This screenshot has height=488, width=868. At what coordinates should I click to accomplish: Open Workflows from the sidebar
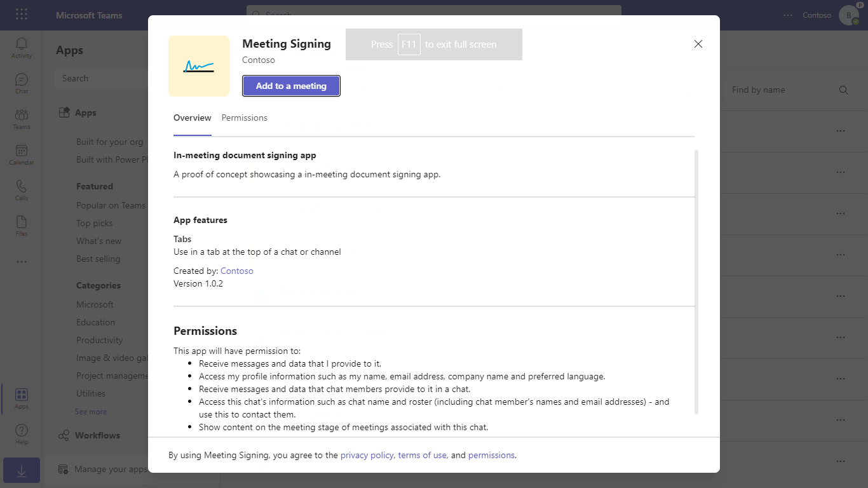click(97, 435)
